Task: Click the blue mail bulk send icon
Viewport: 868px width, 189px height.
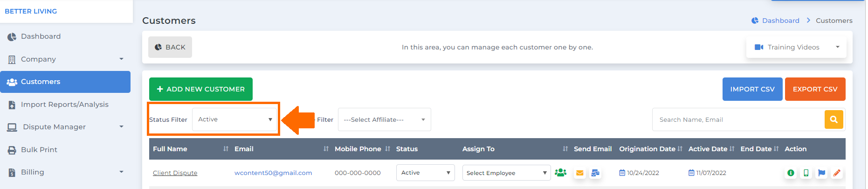Action: [595, 173]
